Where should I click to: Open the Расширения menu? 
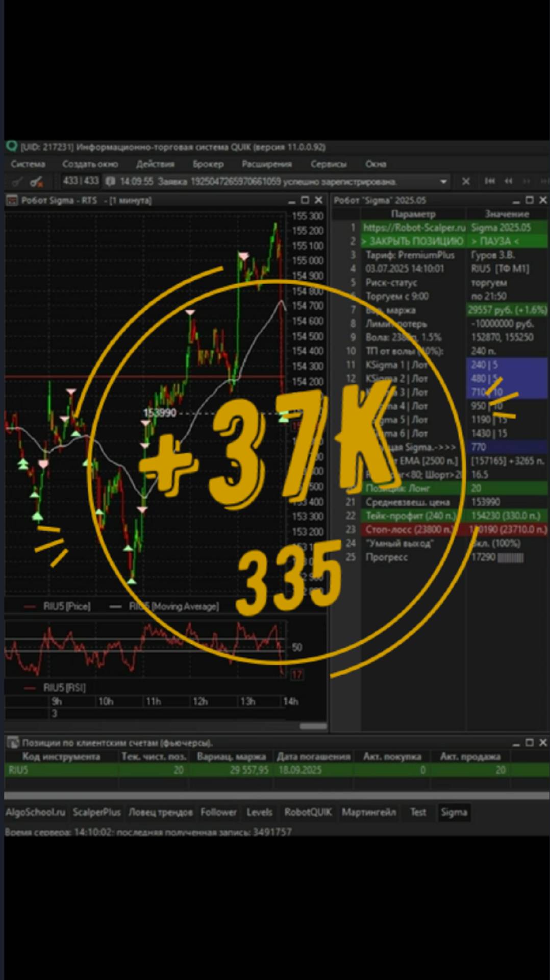pos(267,164)
